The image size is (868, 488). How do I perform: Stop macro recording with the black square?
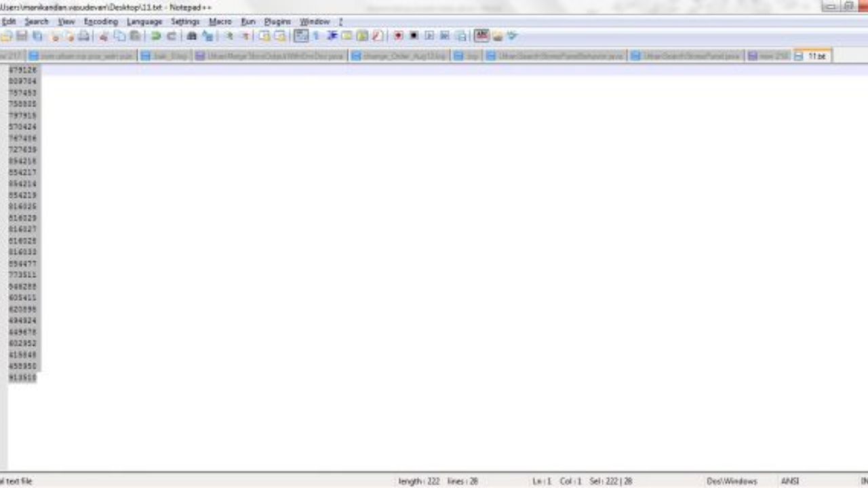click(x=414, y=36)
